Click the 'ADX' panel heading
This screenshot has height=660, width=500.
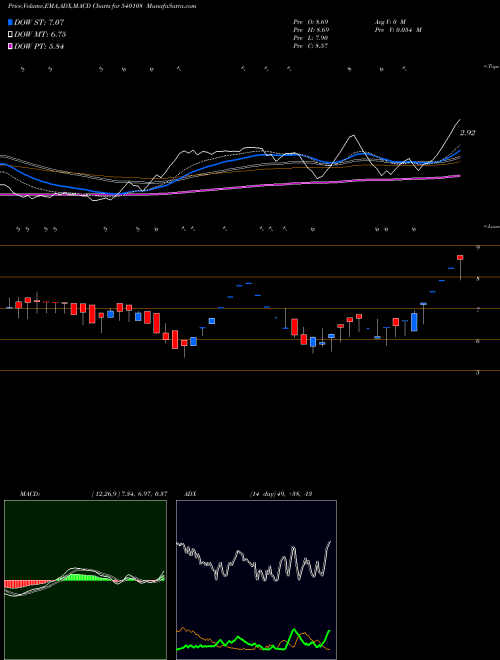(x=190, y=494)
